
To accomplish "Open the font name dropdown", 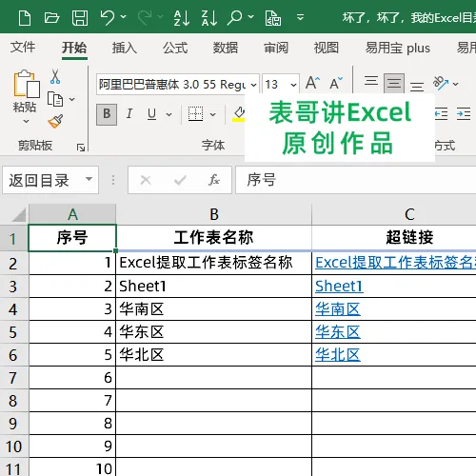I will pos(253,85).
